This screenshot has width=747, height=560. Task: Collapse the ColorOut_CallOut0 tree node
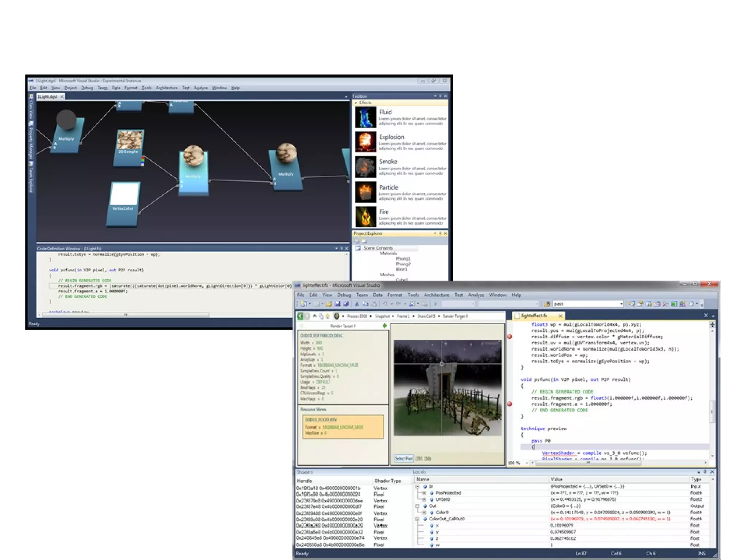point(418,519)
